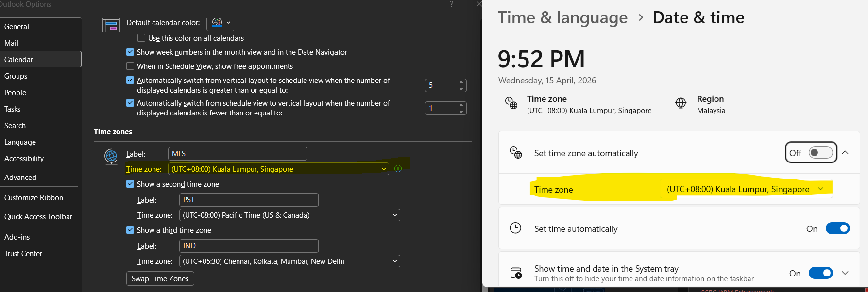868x292 pixels.
Task: Click the 9:52 PM clock text
Action: point(541,60)
